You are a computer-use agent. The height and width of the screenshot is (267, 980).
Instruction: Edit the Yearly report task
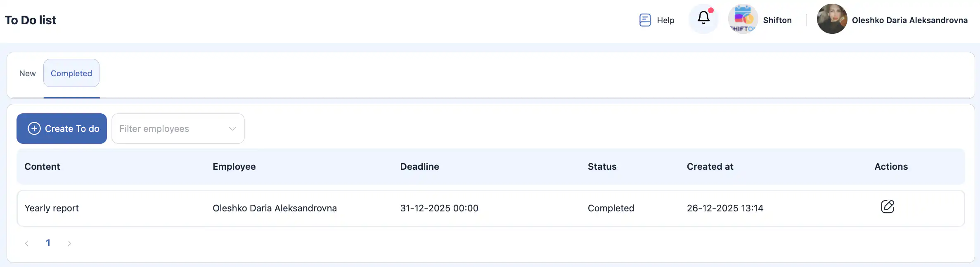coord(887,206)
